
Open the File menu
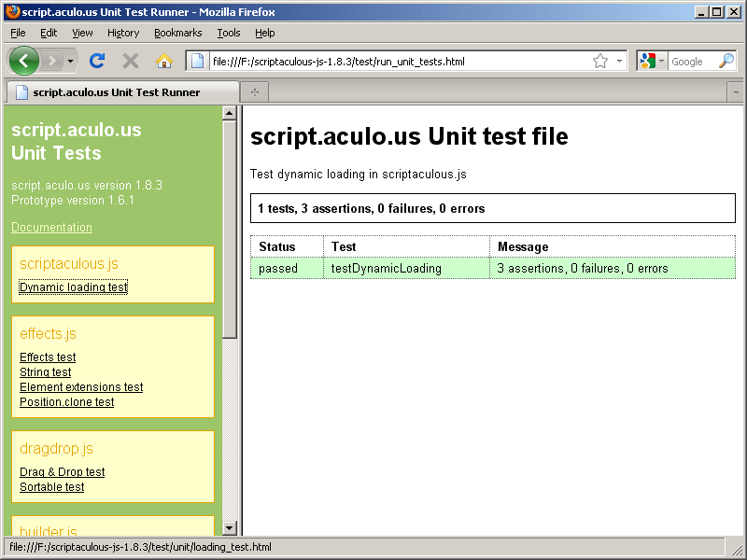(x=18, y=33)
